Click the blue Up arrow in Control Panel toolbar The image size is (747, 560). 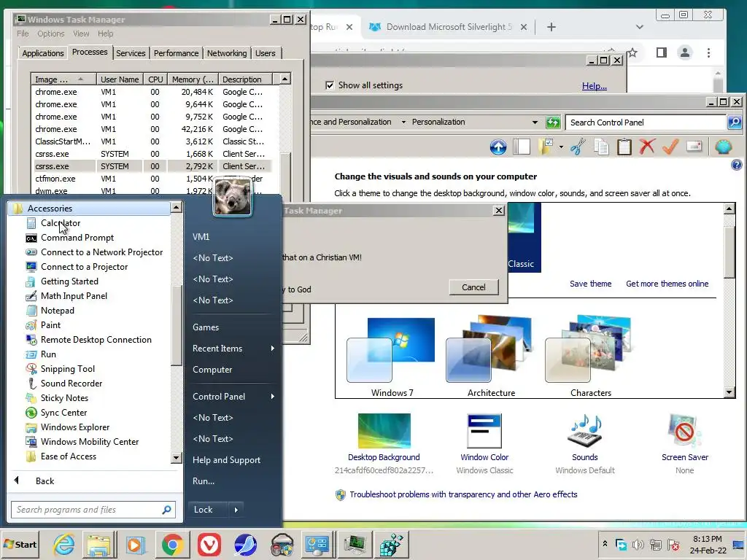(498, 147)
